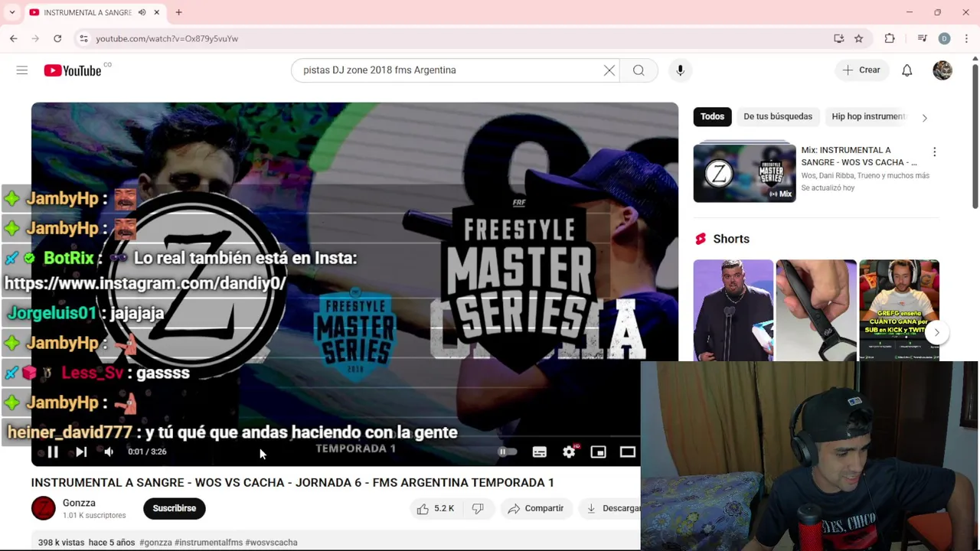Open the Mix: INSTRUMENTAL A SANGRE title
The width and height of the screenshot is (980, 551).
coord(859,156)
